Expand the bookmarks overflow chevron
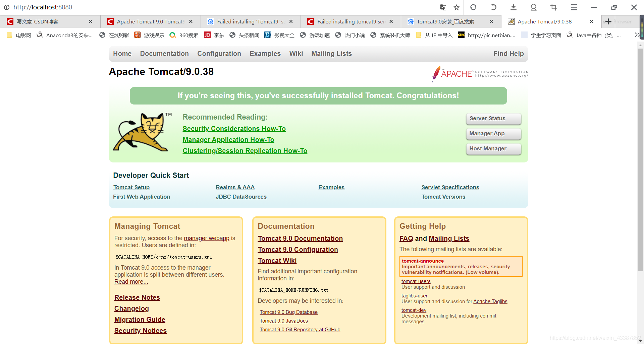 point(637,35)
